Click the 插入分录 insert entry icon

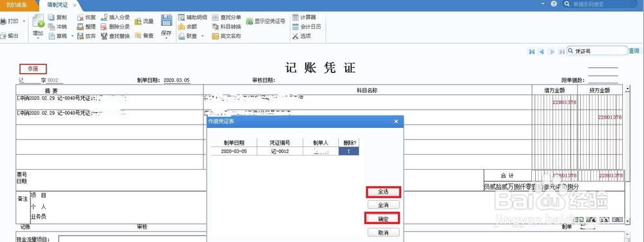point(104,17)
